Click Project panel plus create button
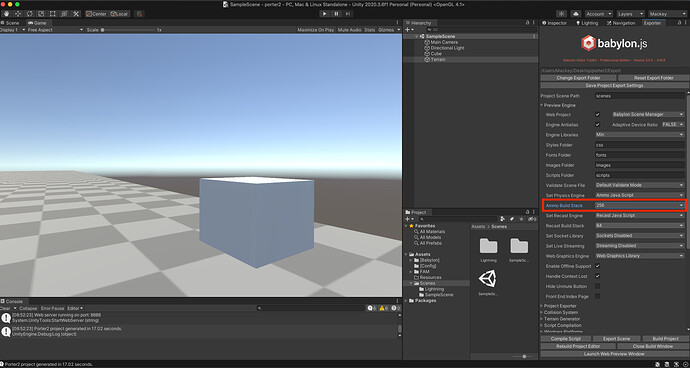 click(x=408, y=219)
